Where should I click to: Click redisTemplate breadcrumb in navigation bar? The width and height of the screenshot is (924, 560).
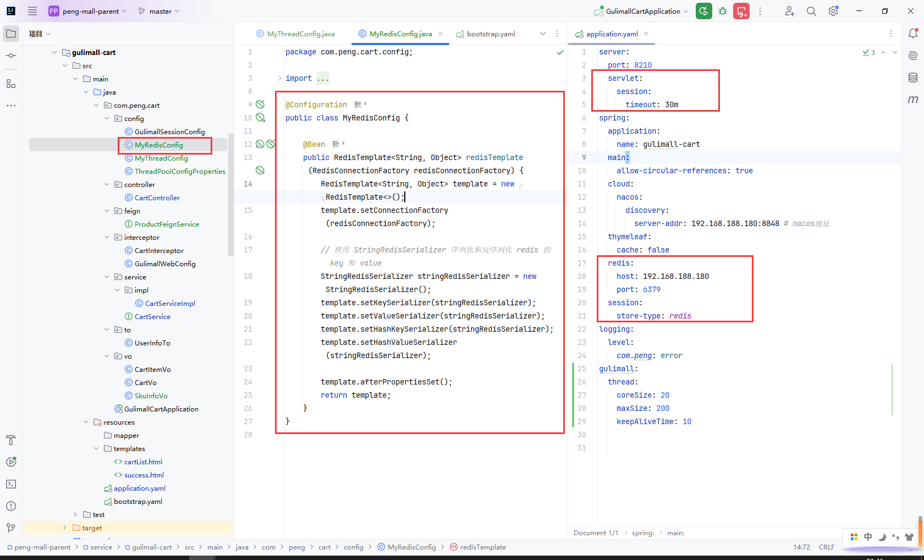[x=478, y=547]
